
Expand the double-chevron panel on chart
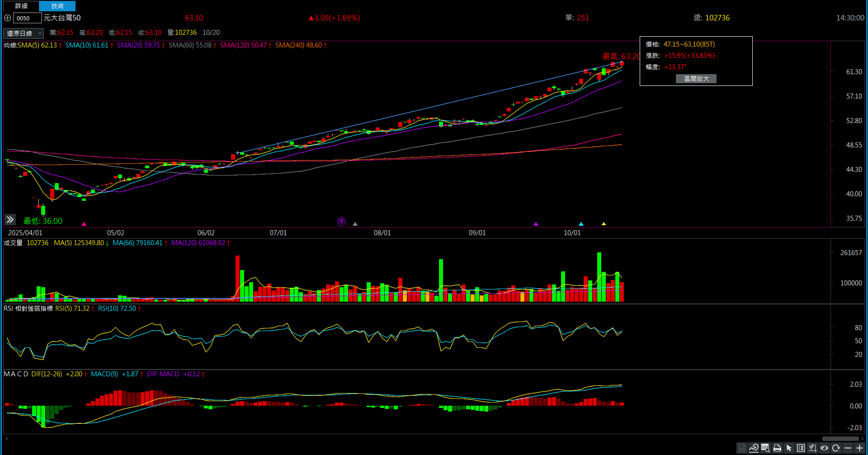point(10,220)
